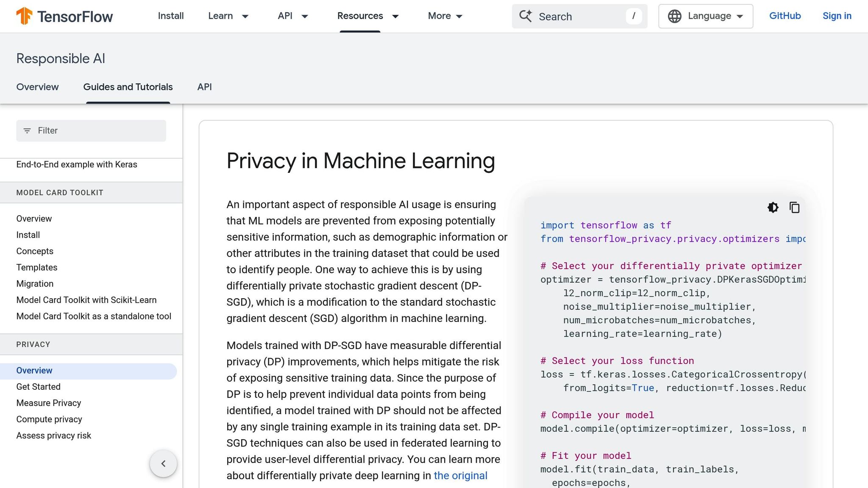Switch to the Guides and Tutorials tab

[128, 87]
